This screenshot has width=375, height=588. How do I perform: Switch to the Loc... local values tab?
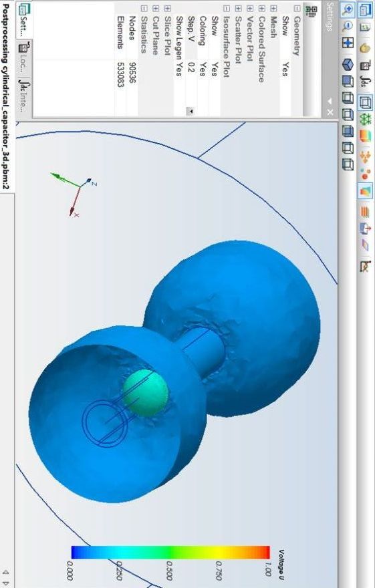24,57
